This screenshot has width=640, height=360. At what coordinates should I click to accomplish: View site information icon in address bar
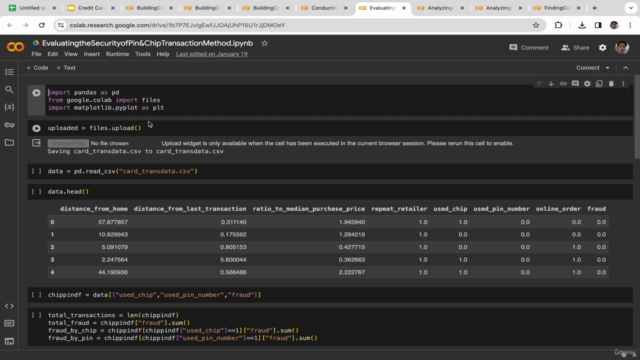[61, 25]
